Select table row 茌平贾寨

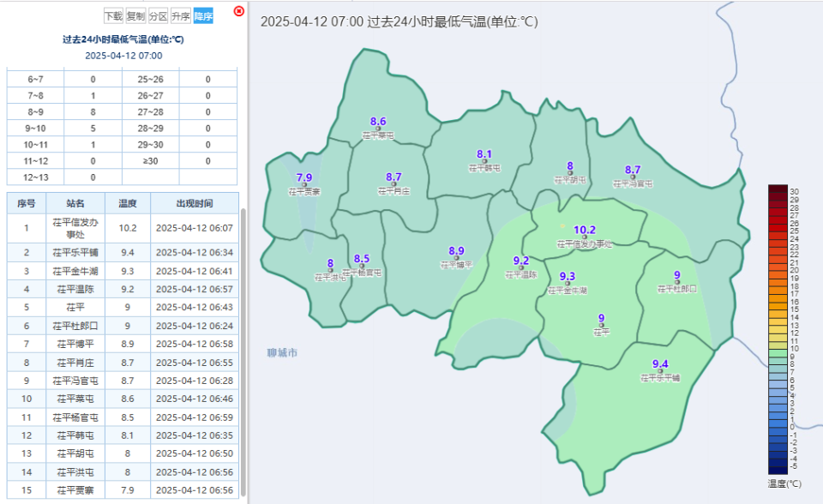pos(123,489)
